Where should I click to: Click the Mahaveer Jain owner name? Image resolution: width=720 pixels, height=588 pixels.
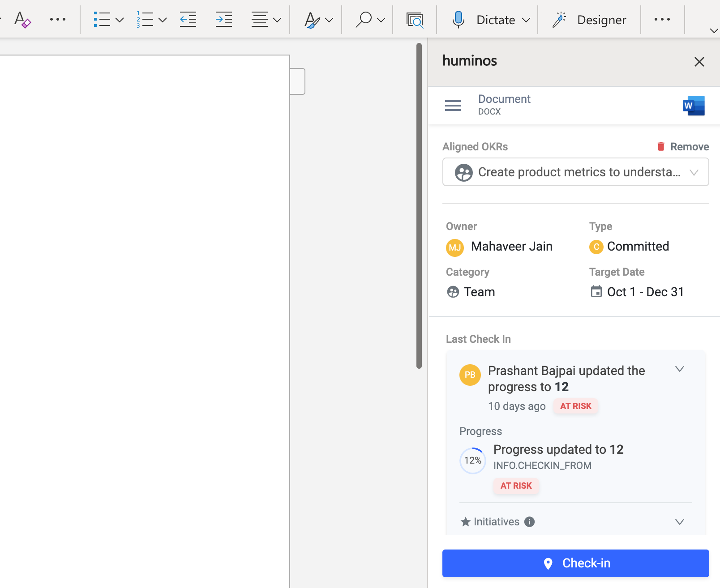tap(512, 247)
